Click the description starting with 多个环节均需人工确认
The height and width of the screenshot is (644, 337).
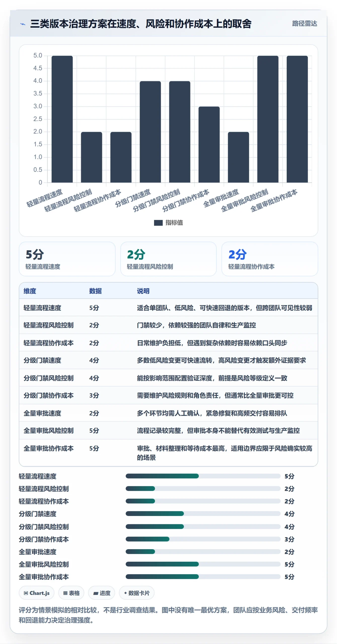coord(212,413)
